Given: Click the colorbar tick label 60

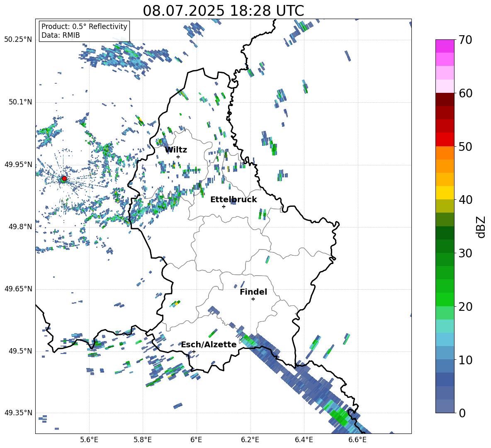Looking at the screenshot, I should (x=465, y=93).
